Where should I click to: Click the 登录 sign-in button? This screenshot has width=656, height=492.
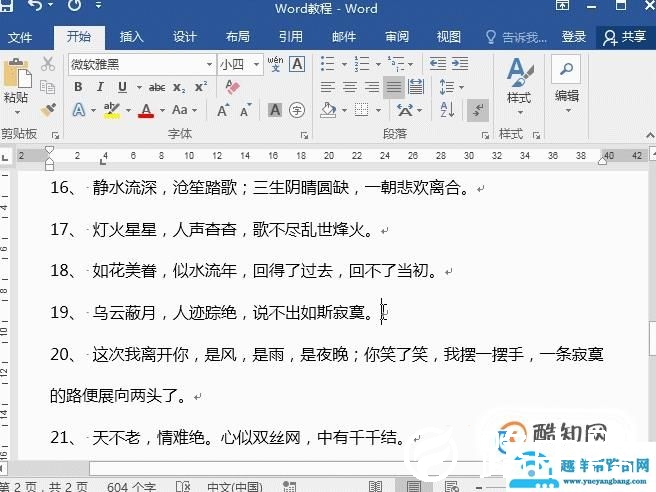(573, 37)
